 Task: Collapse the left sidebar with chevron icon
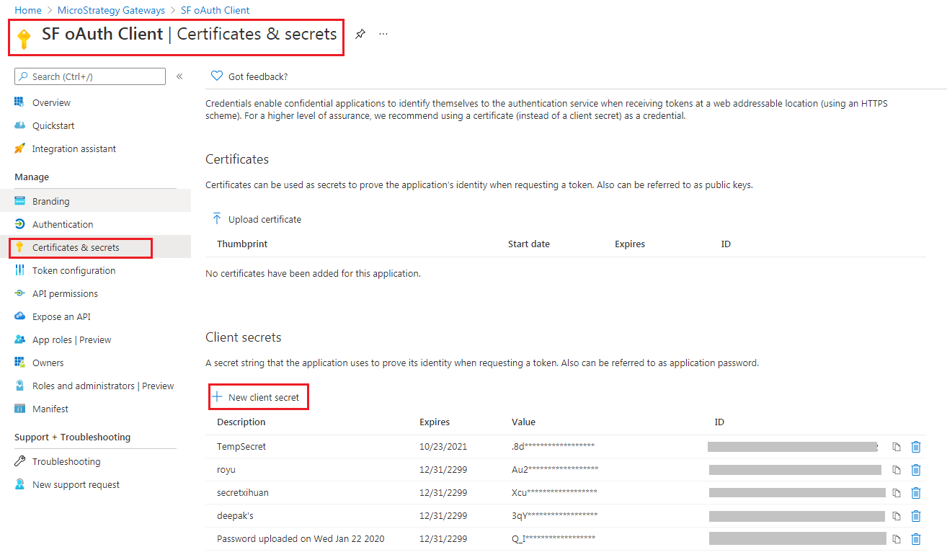tap(179, 76)
